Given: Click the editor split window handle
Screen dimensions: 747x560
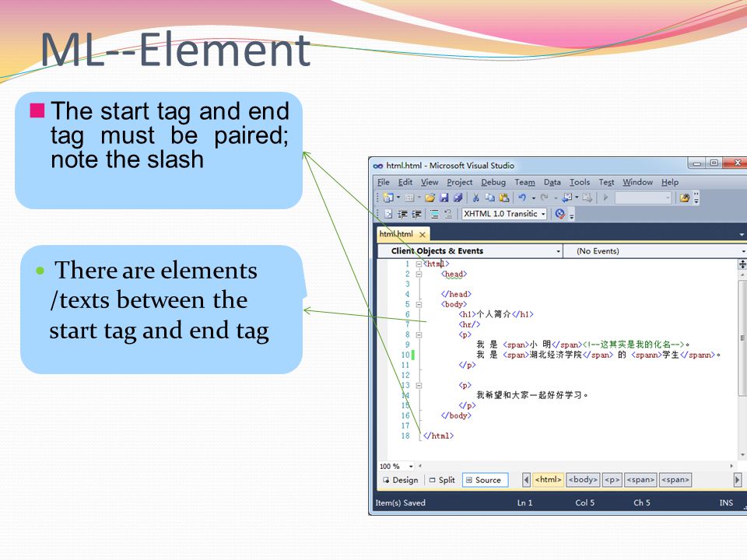Looking at the screenshot, I should pyautogui.click(x=742, y=264).
